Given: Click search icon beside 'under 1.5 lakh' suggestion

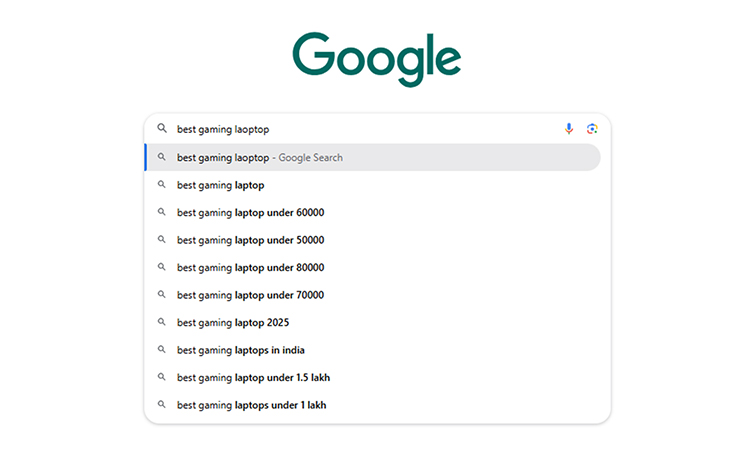Looking at the screenshot, I should coord(162,377).
